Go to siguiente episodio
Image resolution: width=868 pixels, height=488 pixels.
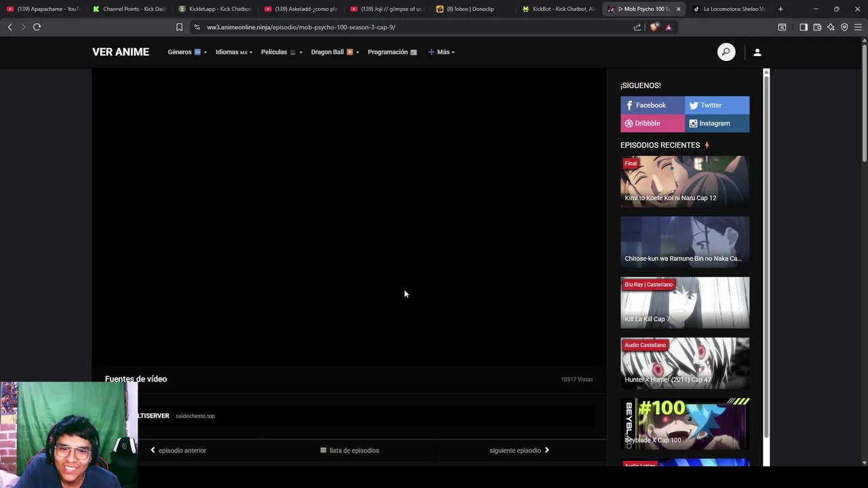pyautogui.click(x=519, y=450)
